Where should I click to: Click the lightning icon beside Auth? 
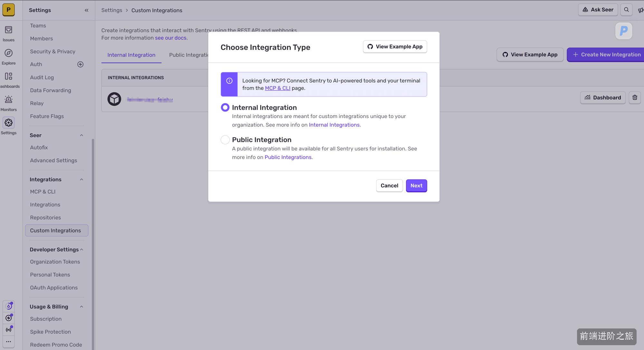tap(80, 64)
